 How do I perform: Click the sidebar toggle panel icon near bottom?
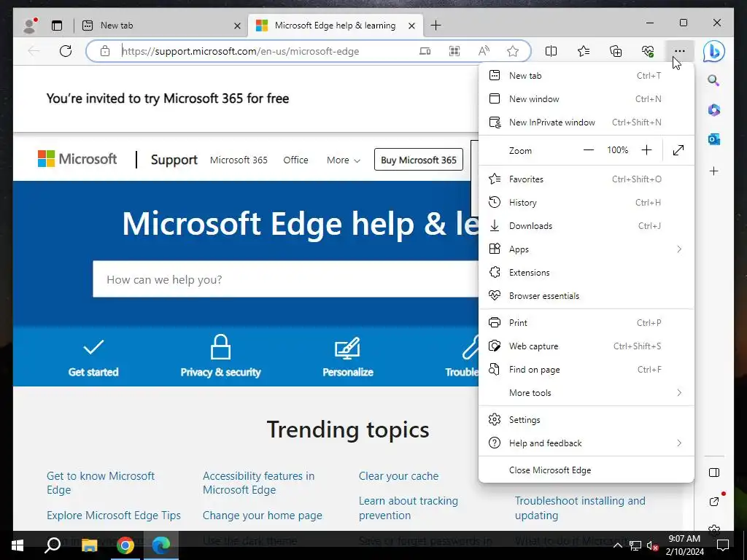point(713,472)
